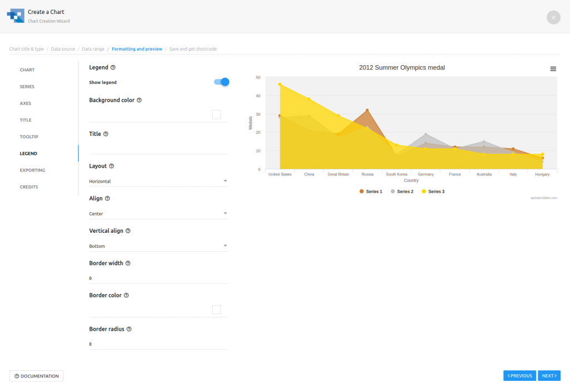The image size is (570, 392).
Task: Click the help icon next to Legend heading
Action: click(x=113, y=67)
